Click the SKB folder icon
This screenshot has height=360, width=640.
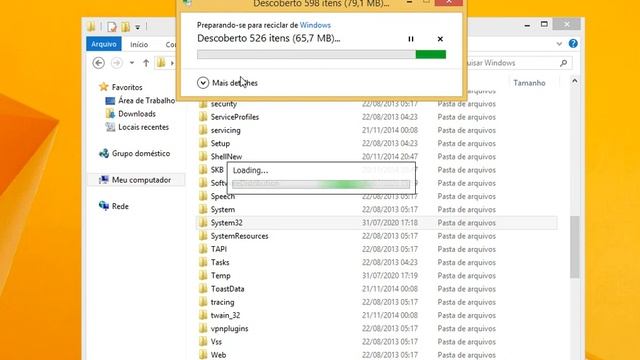pyautogui.click(x=203, y=170)
